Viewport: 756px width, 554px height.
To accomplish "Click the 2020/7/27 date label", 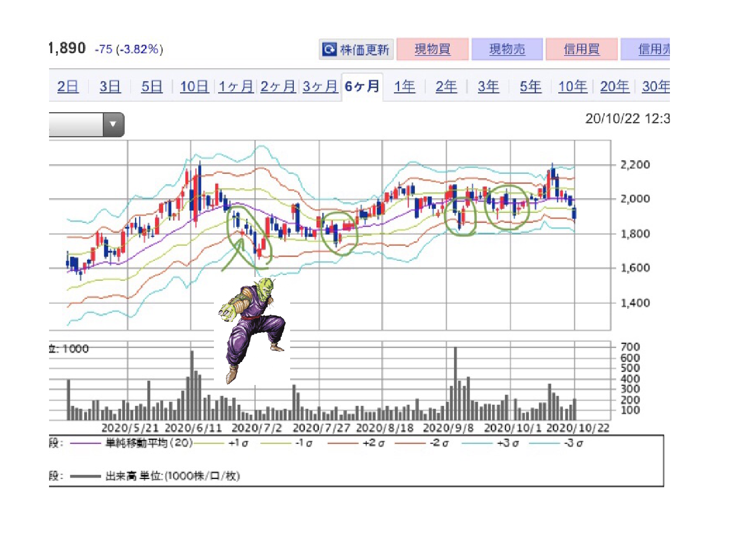I will click(321, 428).
